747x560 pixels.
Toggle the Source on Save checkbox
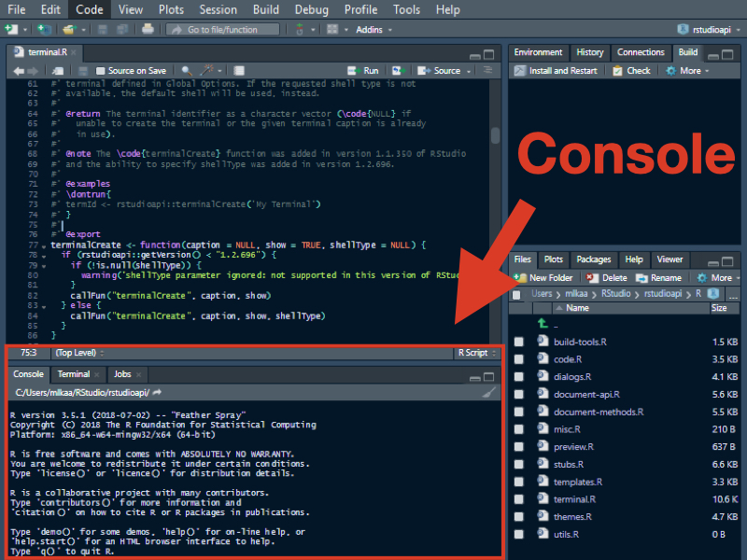(x=101, y=71)
